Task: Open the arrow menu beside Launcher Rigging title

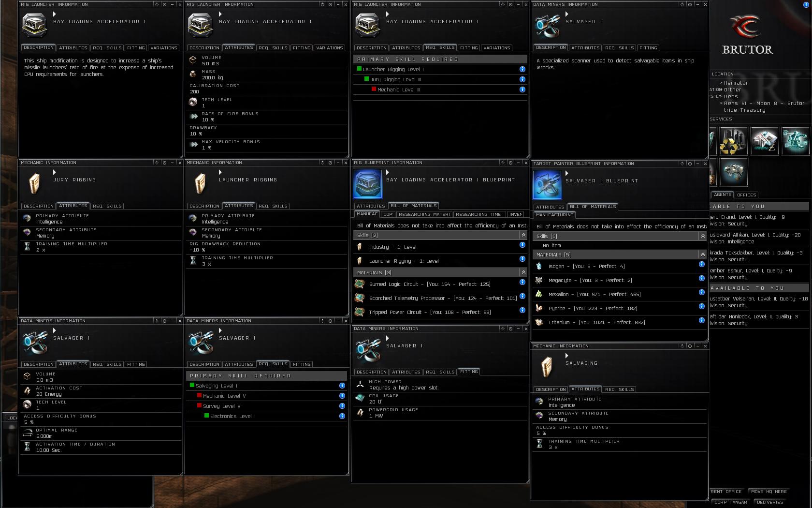Action: click(x=220, y=173)
